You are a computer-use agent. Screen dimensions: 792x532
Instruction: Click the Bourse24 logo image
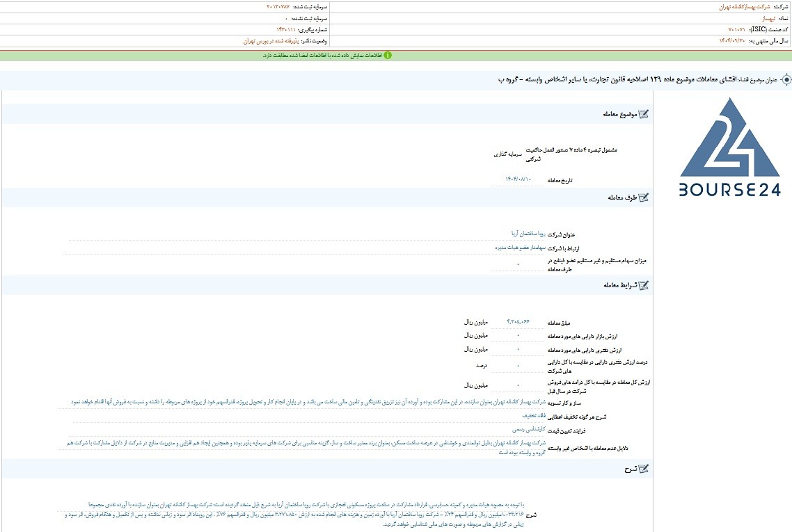coord(729,147)
